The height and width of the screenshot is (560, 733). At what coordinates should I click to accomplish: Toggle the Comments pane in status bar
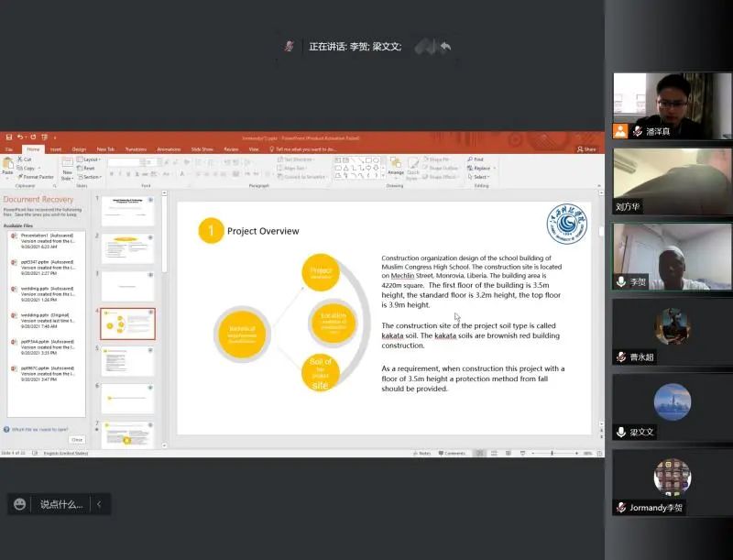pyautogui.click(x=452, y=454)
